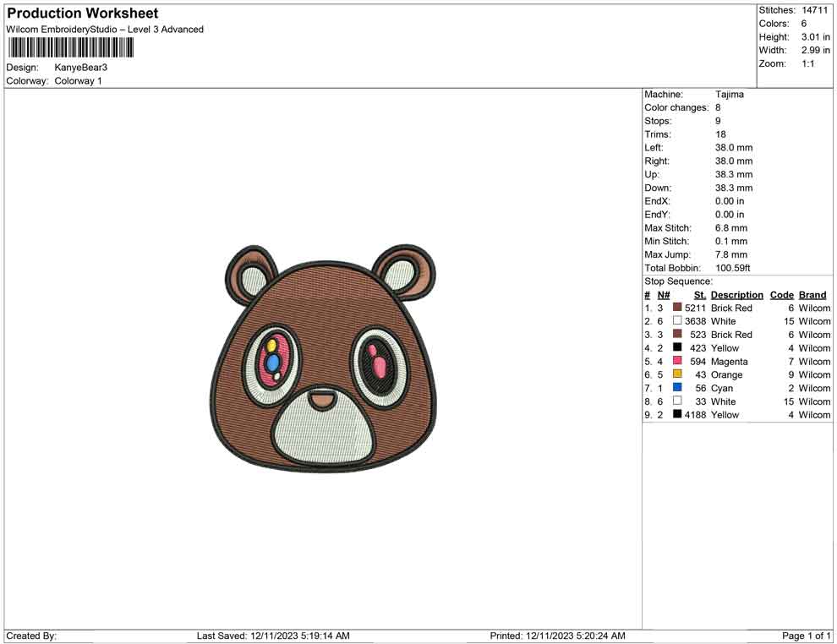Screen dimensions: 837x644
Task: Click the stitches count '14711'
Action: tap(814, 10)
